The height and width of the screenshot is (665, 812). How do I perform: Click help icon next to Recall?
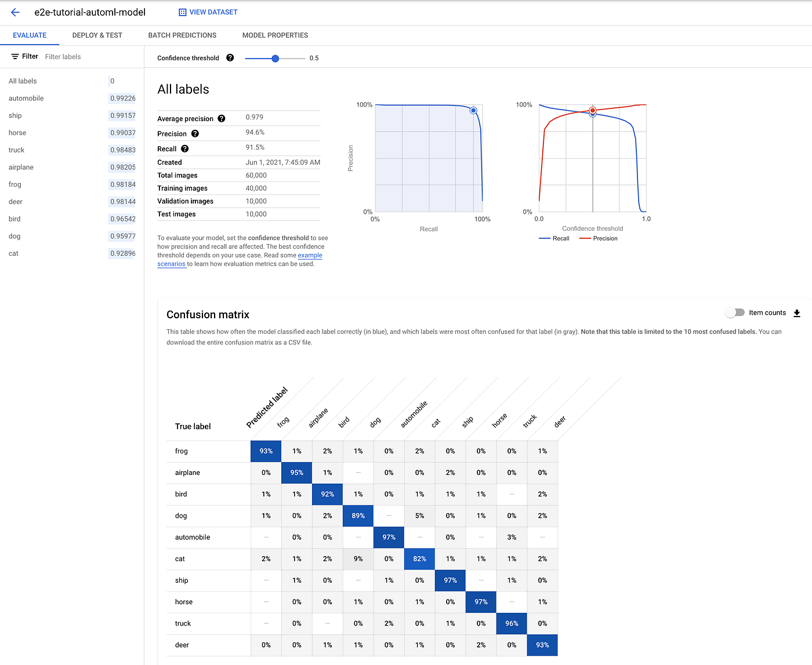click(x=185, y=149)
